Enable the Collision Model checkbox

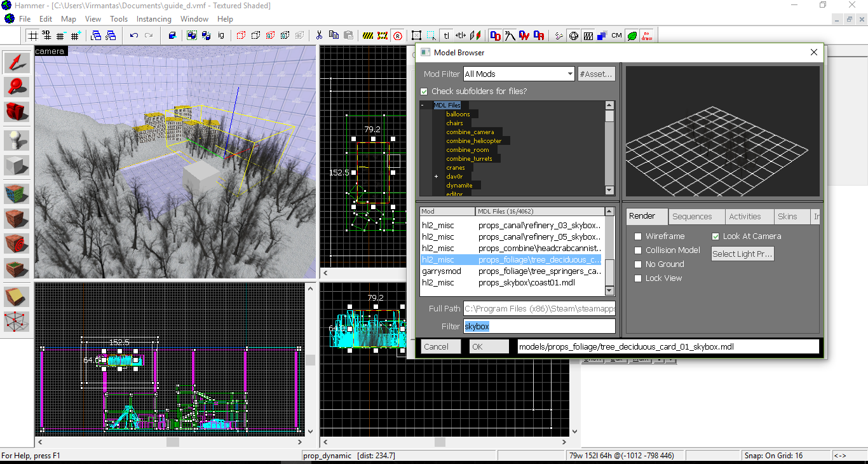click(638, 250)
